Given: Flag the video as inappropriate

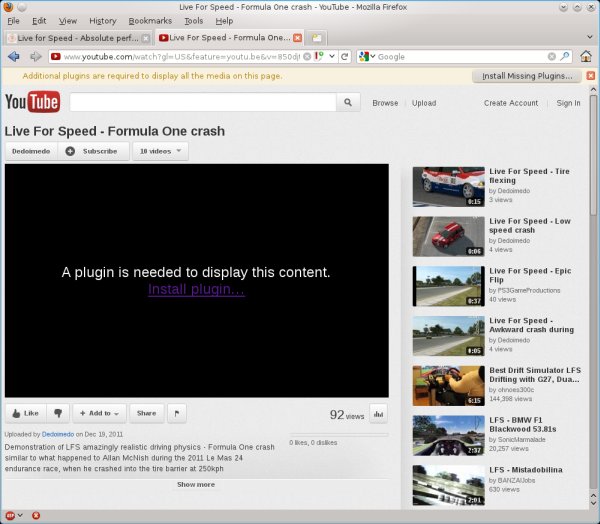Looking at the screenshot, I should [x=176, y=412].
